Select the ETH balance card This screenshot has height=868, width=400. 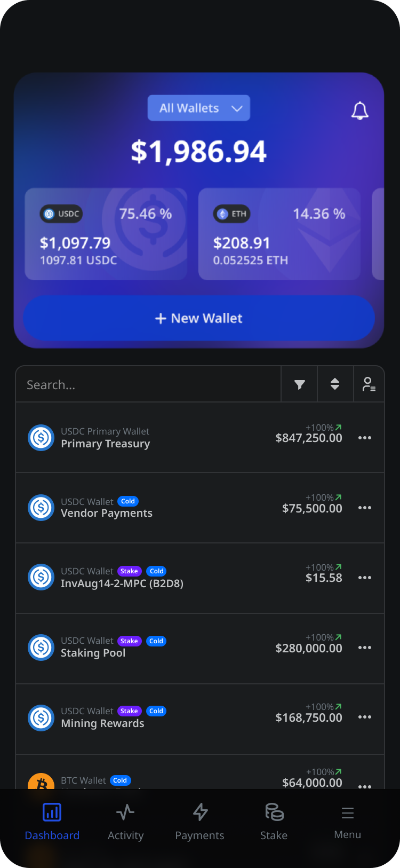pyautogui.click(x=279, y=234)
